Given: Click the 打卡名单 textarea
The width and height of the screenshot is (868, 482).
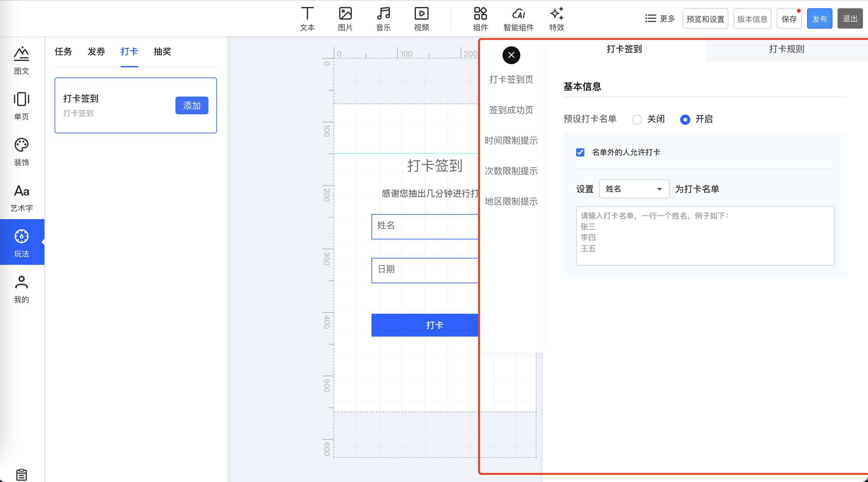Looking at the screenshot, I should click(705, 236).
